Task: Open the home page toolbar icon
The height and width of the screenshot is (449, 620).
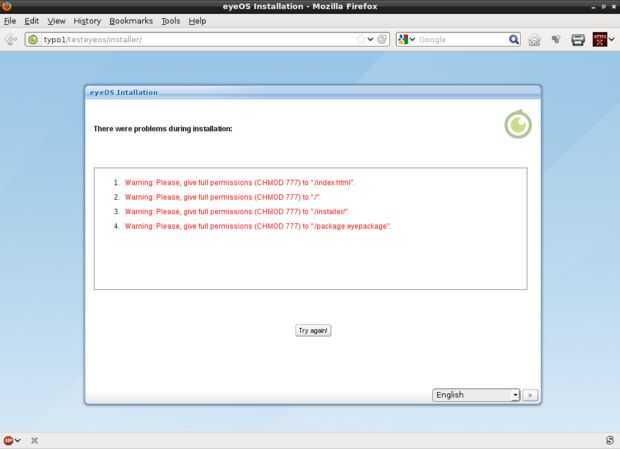Action: (534, 40)
